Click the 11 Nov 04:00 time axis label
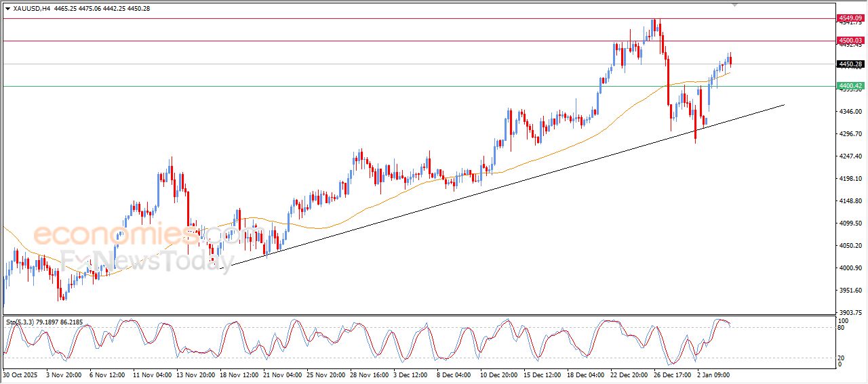The height and width of the screenshot is (384, 868). coord(152,374)
